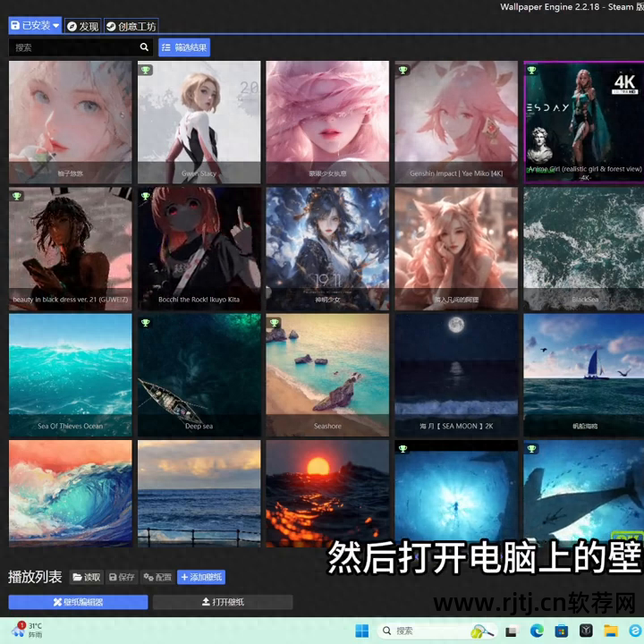Select the pink fox-eared girl wallpaper
644x644 pixels.
coord(456,249)
